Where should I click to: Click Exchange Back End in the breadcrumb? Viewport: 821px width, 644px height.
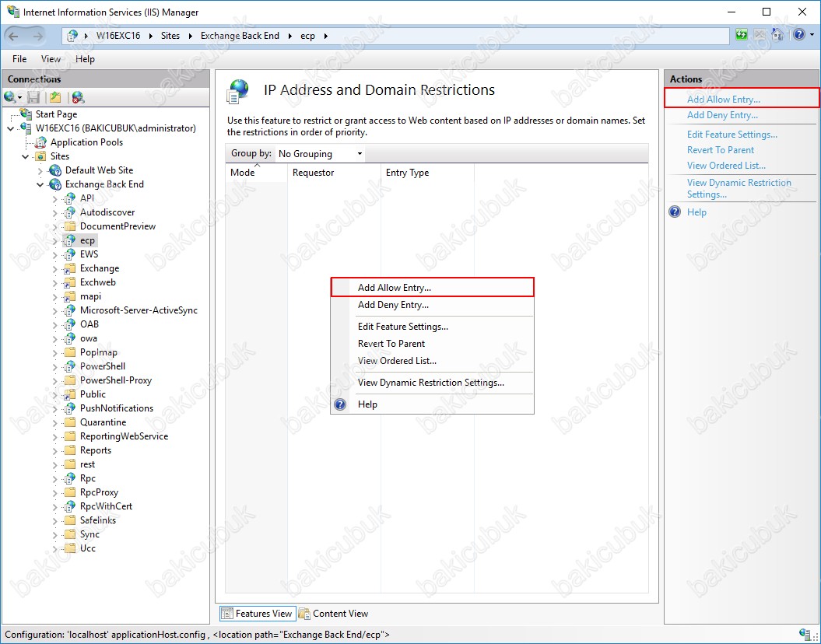click(x=240, y=36)
